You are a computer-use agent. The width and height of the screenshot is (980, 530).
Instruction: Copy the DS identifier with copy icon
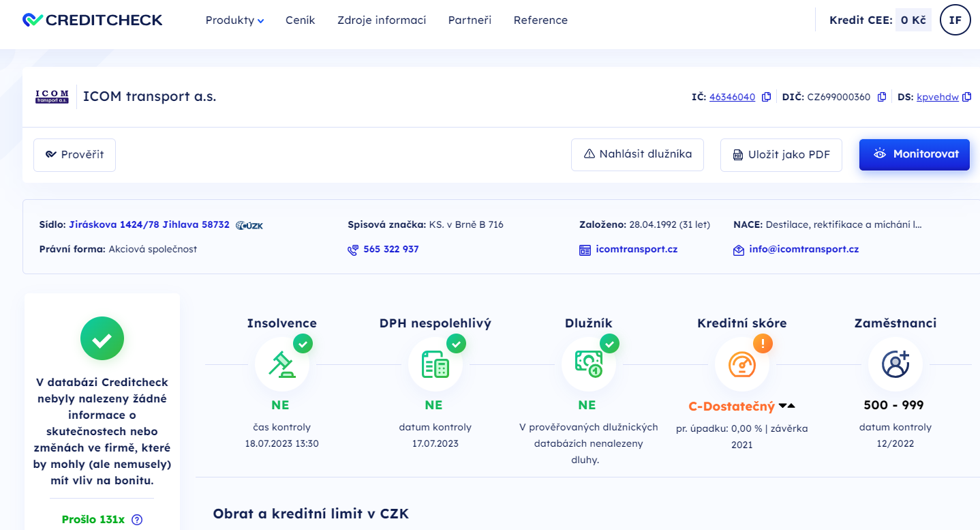click(966, 97)
